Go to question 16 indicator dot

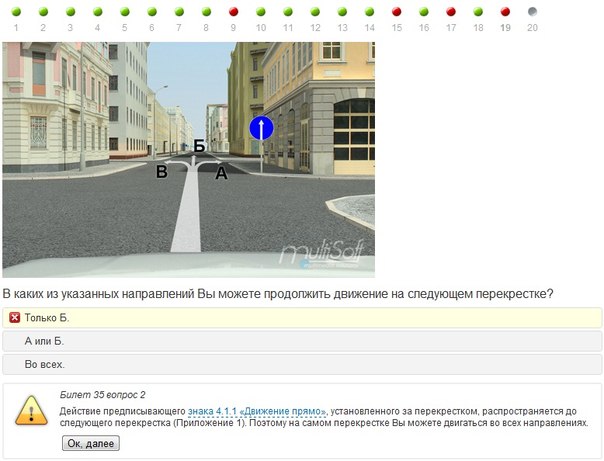click(424, 12)
